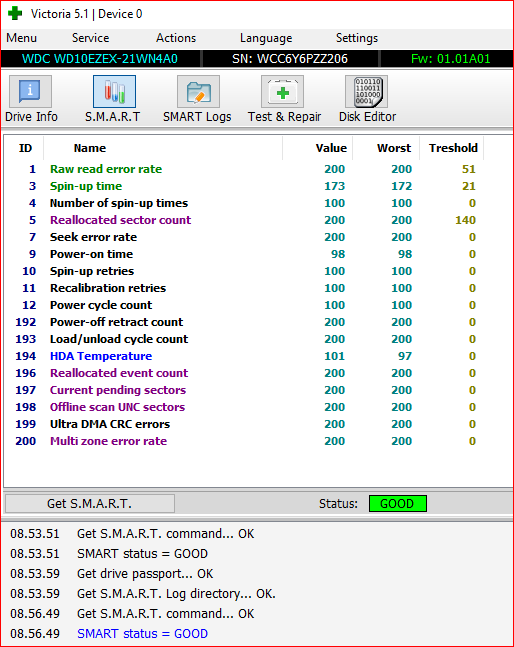Click the Get S.M.A.R.T. button

point(90,503)
